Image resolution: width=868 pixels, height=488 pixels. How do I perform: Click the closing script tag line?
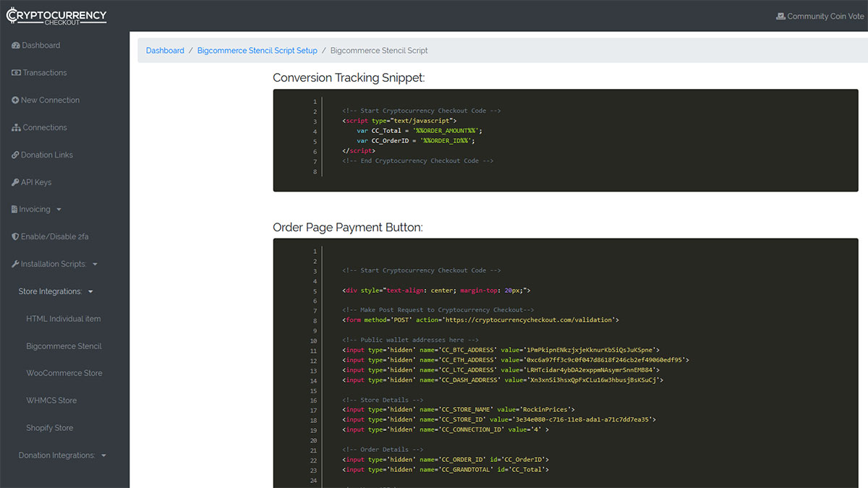click(359, 151)
